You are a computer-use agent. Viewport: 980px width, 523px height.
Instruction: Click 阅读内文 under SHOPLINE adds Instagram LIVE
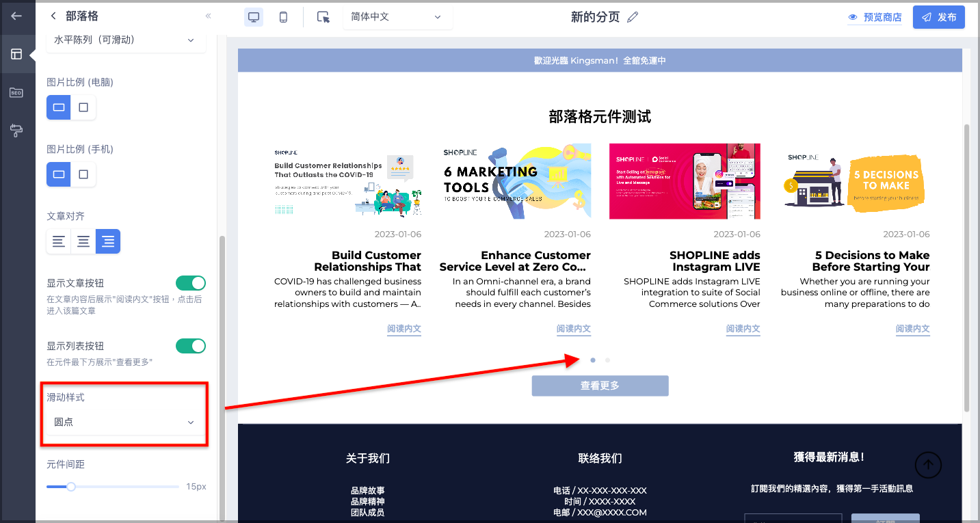tap(743, 329)
